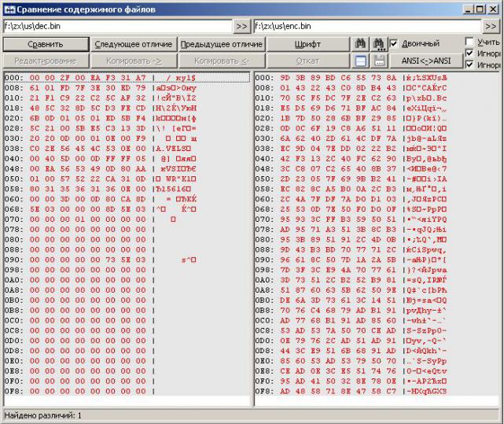Click the application icon in title bar
The image size is (504, 424).
pos(8,9)
